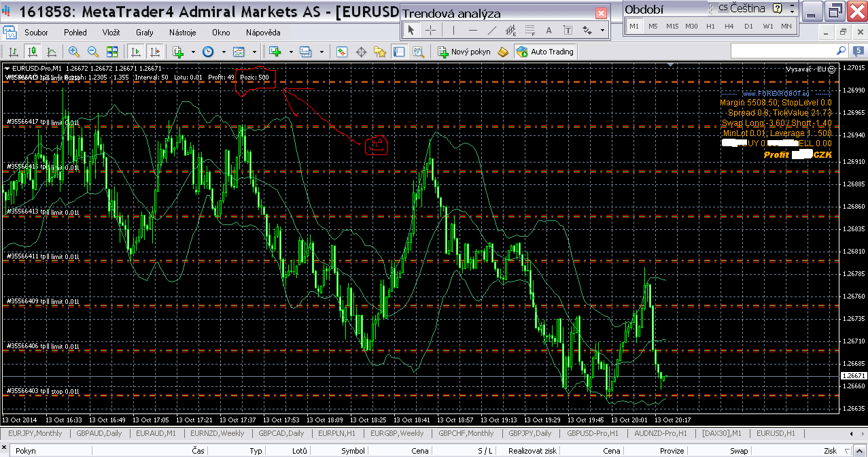Image resolution: width=868 pixels, height=457 pixels.
Task: Open the EURJPY,Monthly chart tab
Action: 35,433
